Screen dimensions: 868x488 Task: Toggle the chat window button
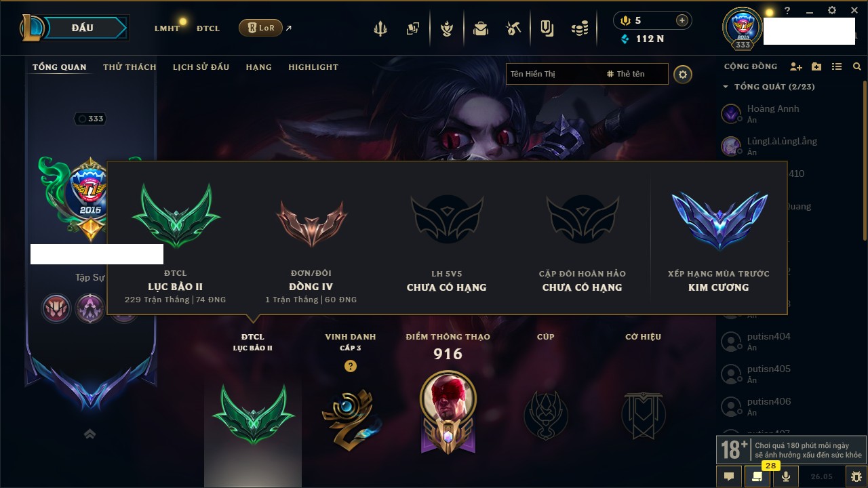[x=729, y=476]
